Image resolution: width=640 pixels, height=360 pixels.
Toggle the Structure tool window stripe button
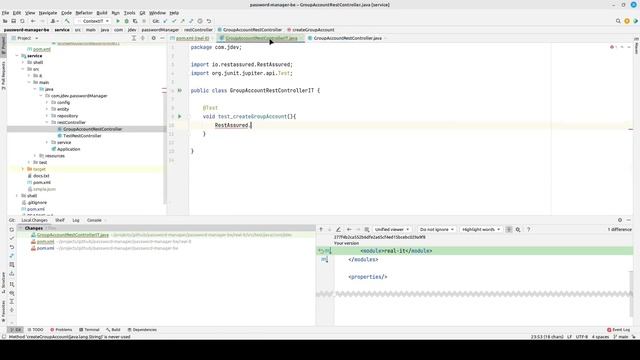coord(3,283)
